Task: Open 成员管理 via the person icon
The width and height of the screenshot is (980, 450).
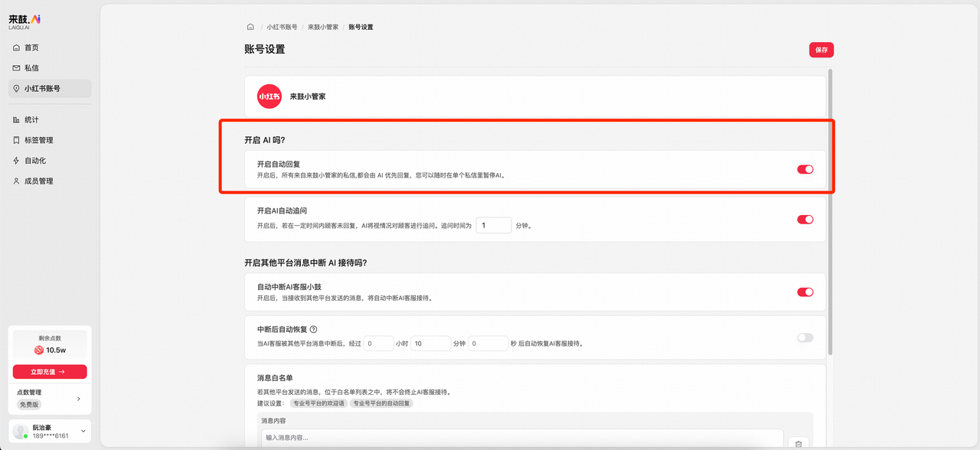Action: (x=17, y=181)
